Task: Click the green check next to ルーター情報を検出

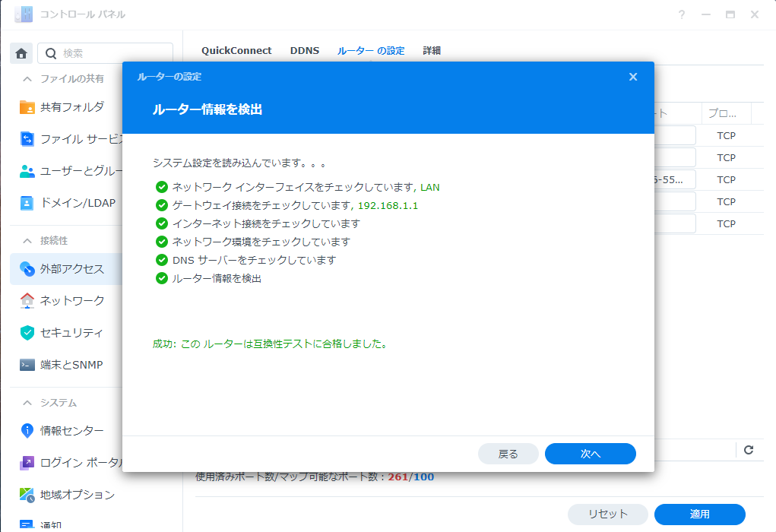Action: pos(162,278)
